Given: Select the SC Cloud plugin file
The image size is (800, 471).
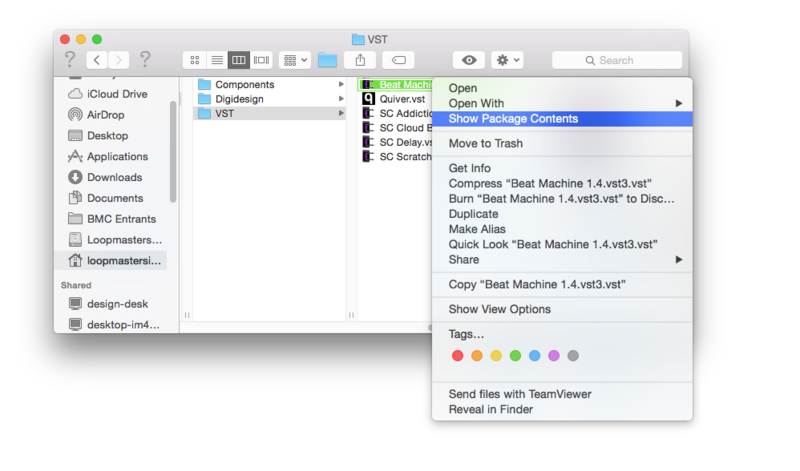Looking at the screenshot, I should pyautogui.click(x=396, y=128).
